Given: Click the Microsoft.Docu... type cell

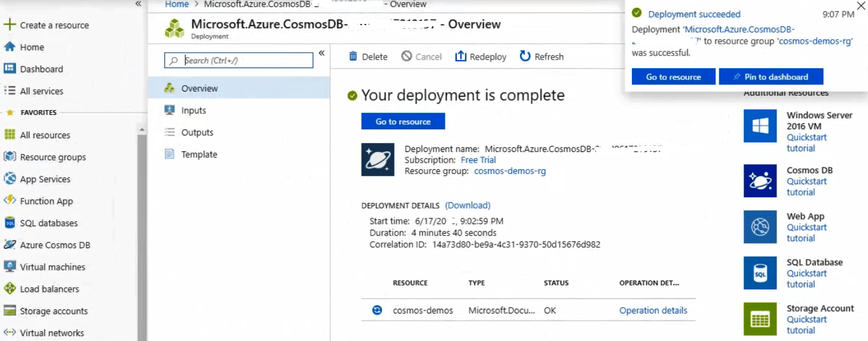Looking at the screenshot, I should (502, 310).
